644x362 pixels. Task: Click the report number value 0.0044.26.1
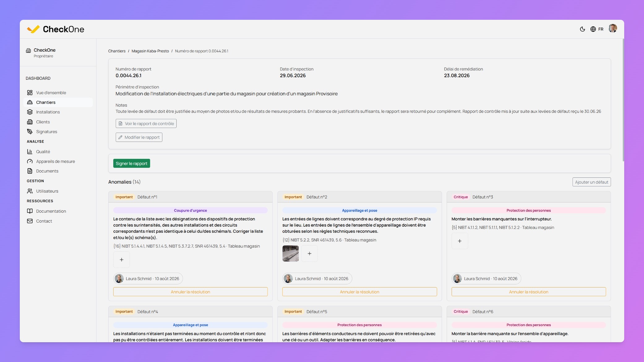[x=128, y=75]
